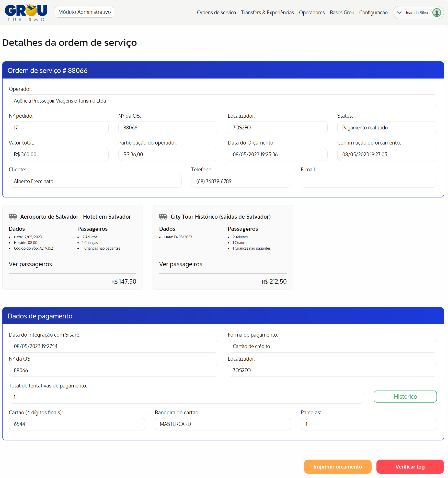Open the payment Histórico
The height and width of the screenshot is (478, 448).
[x=405, y=396]
